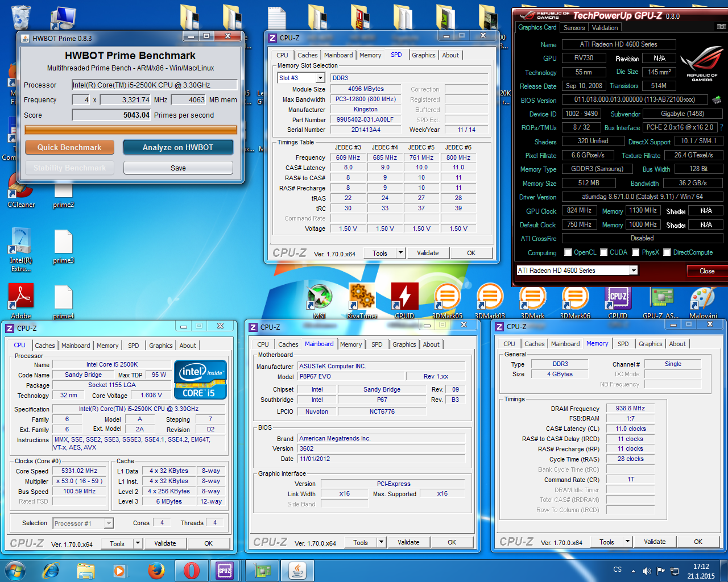Open the 3DMark06 desktop shortcut
This screenshot has width=728, height=582.
pos(575,301)
